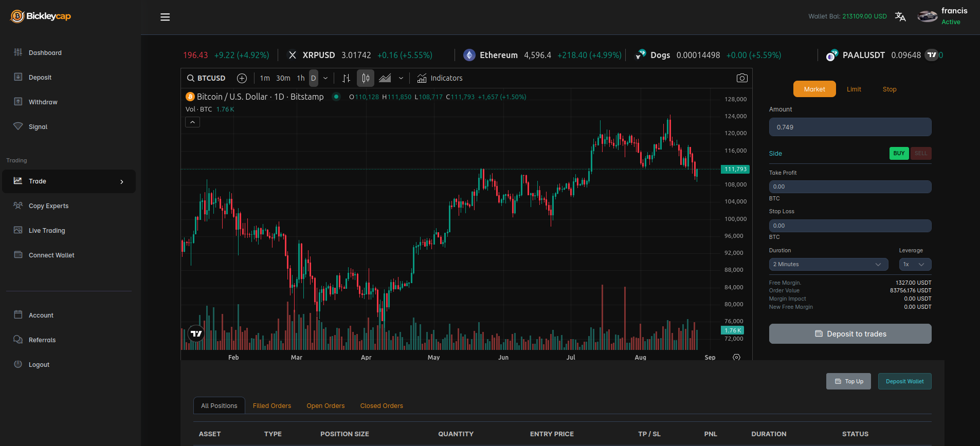The width and height of the screenshot is (980, 446).
Task: Set order side to SELL
Action: click(x=921, y=153)
